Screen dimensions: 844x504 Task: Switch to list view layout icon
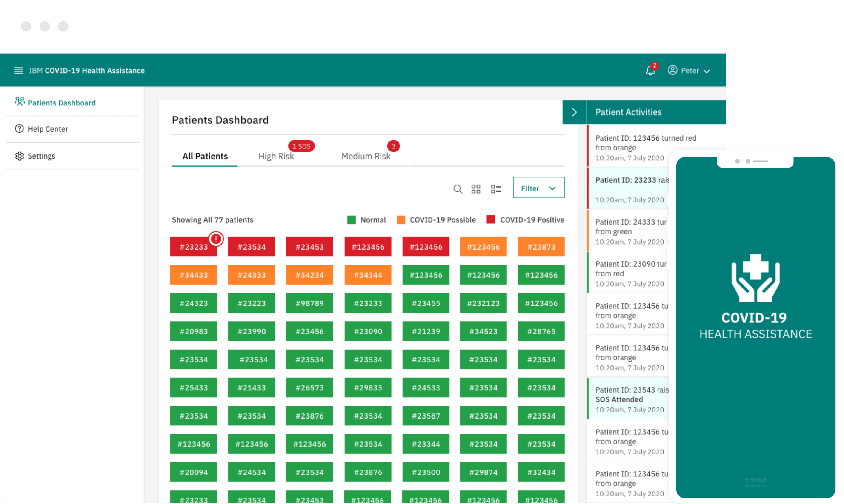pos(496,189)
